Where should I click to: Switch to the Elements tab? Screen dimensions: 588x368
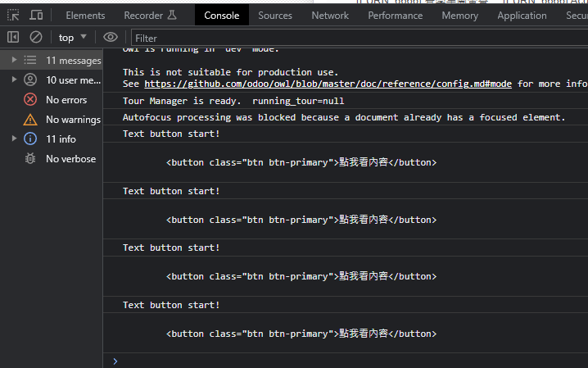click(85, 16)
